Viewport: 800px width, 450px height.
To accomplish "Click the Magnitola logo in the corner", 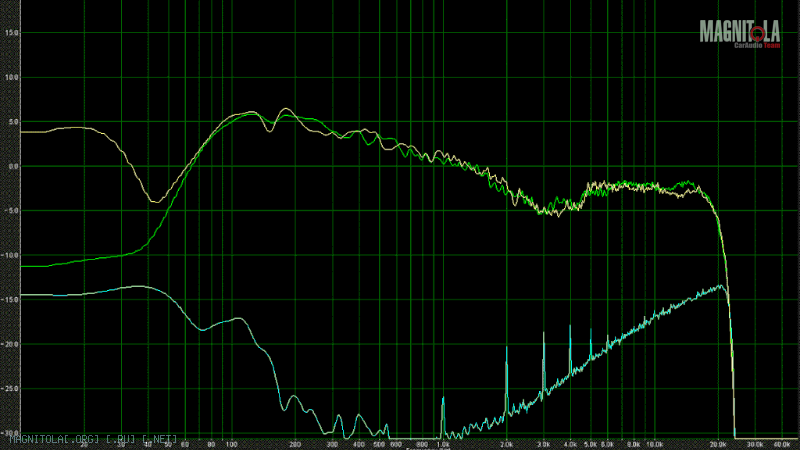I will click(739, 34).
